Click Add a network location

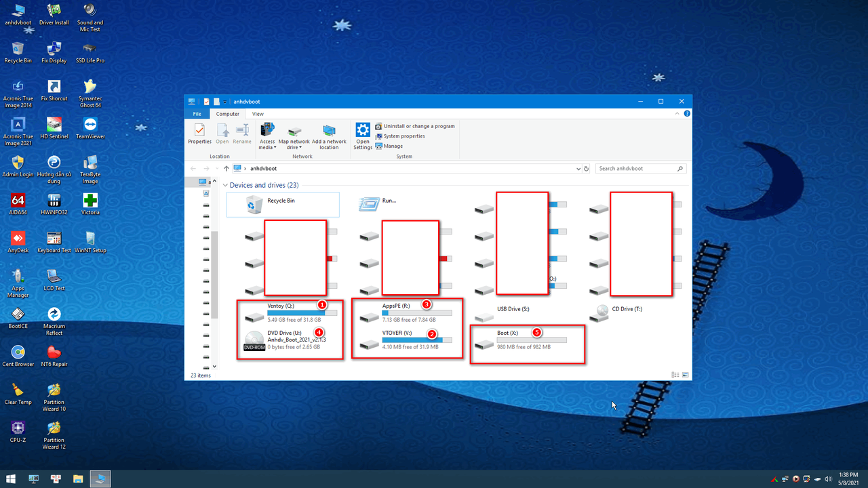[329, 136]
